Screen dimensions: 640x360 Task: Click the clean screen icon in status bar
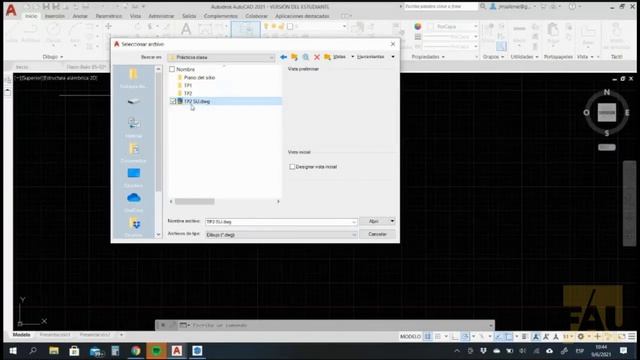pyautogui.click(x=621, y=336)
